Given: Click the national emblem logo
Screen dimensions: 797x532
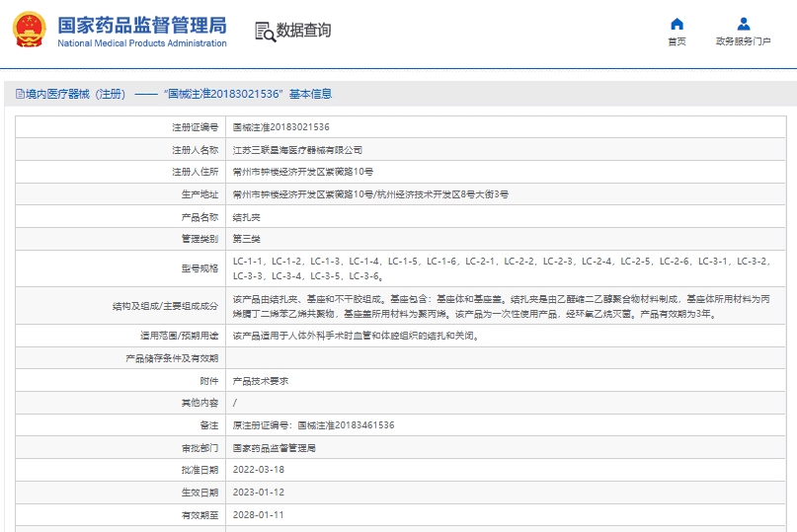Looking at the screenshot, I should pos(28,30).
